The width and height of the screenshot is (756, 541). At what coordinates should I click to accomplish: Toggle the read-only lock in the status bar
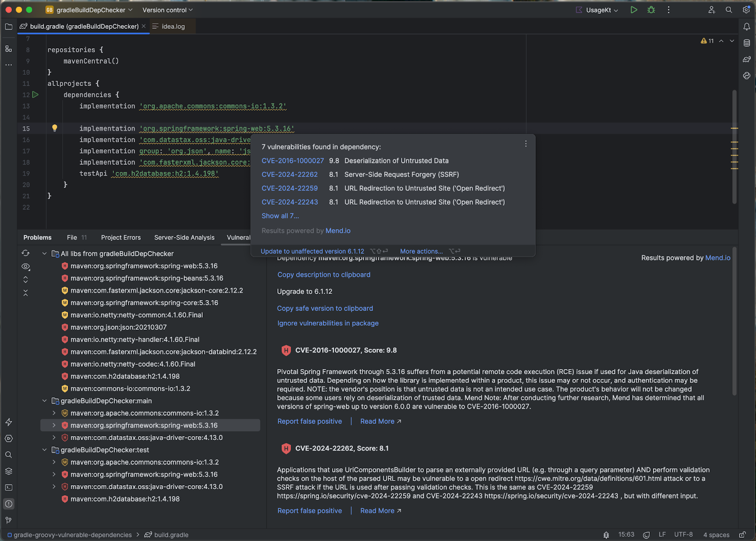[742, 535]
